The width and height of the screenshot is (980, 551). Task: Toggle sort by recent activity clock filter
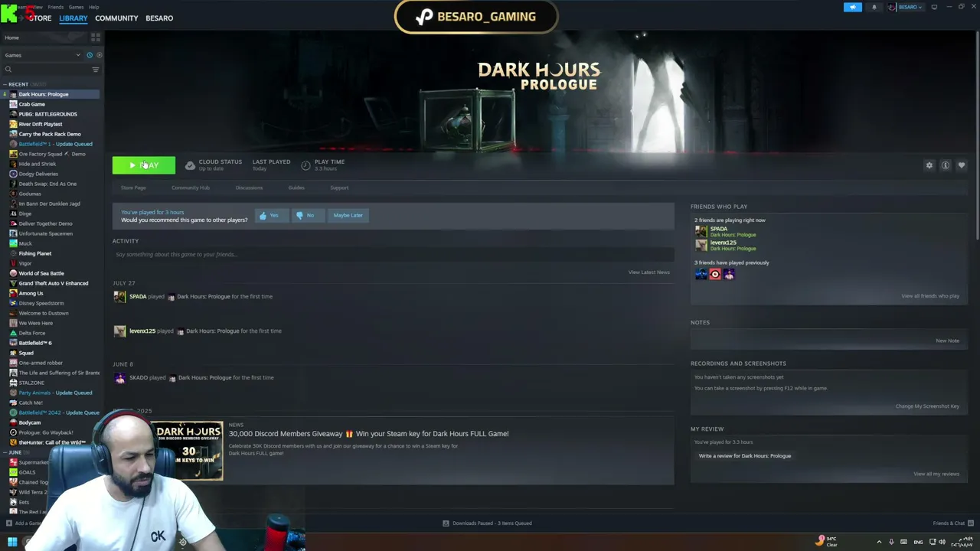click(89, 55)
